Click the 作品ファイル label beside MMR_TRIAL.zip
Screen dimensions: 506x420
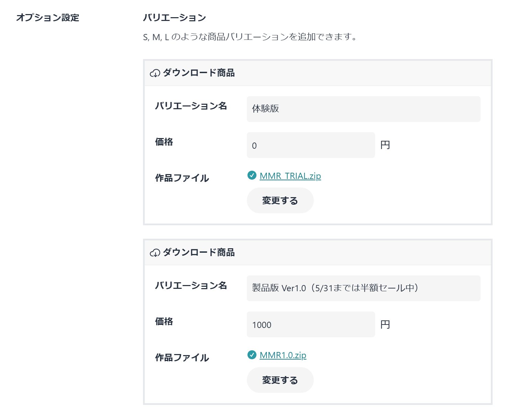[x=182, y=178]
